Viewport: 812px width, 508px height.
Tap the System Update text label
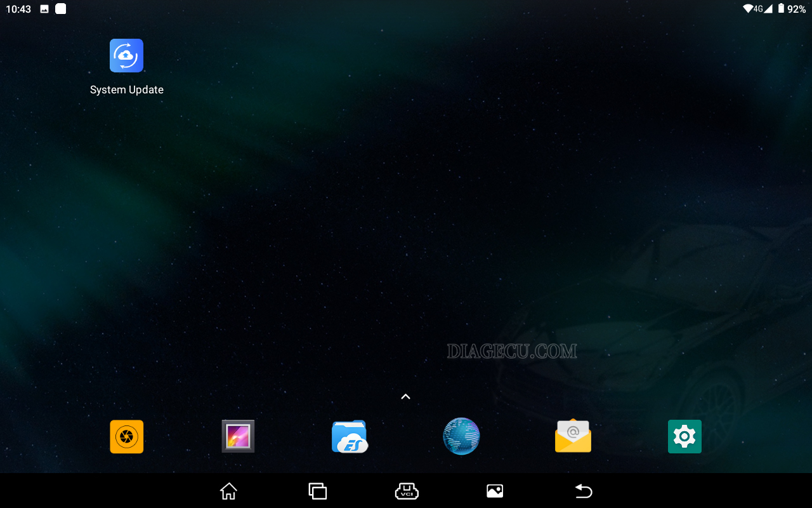(127, 90)
